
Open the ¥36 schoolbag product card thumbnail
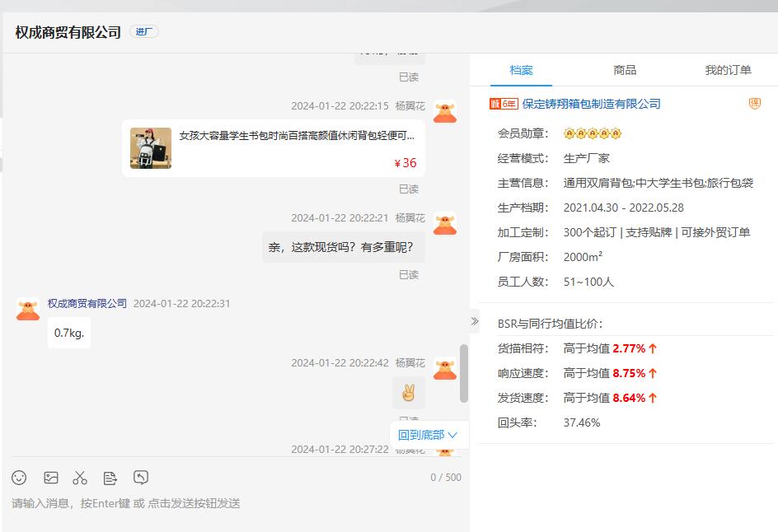pos(151,148)
